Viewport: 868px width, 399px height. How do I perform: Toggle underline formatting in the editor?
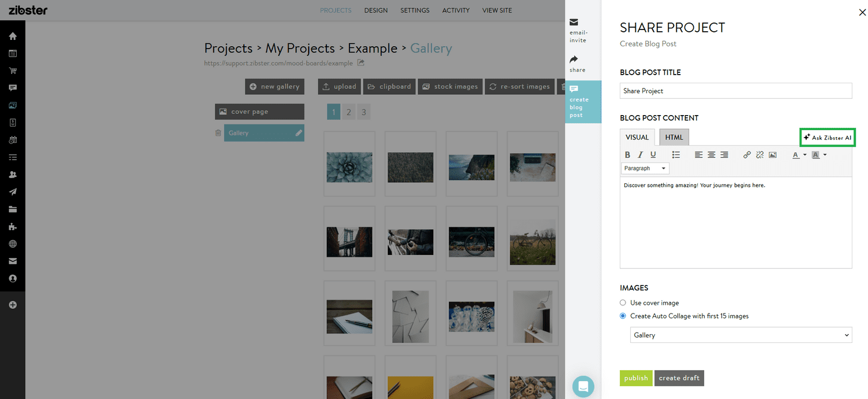tap(653, 155)
